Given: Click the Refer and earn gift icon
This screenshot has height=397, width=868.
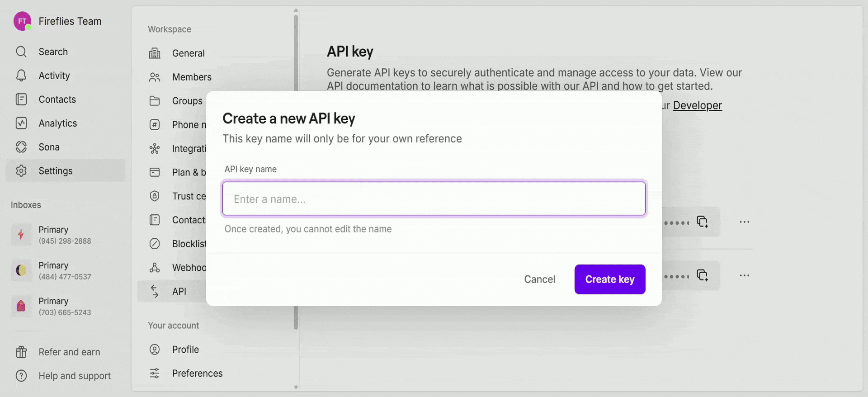Looking at the screenshot, I should 21,352.
